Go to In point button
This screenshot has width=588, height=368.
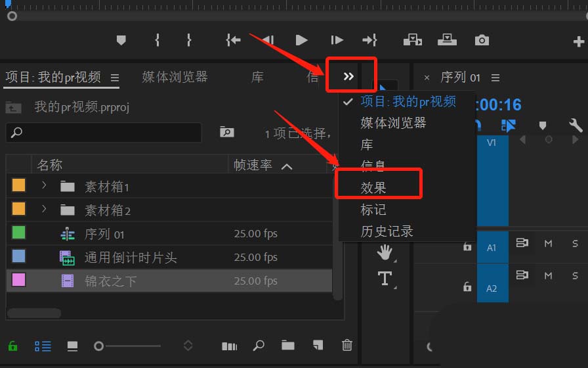(x=233, y=40)
